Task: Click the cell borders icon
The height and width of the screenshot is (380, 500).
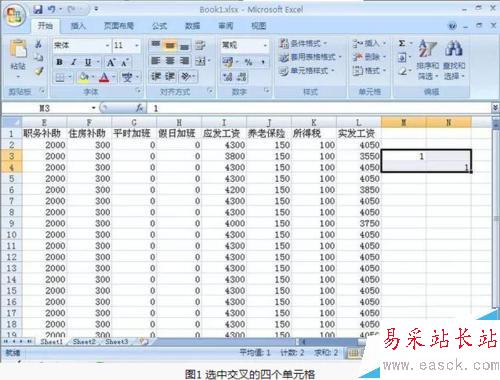Action: [x=60, y=78]
